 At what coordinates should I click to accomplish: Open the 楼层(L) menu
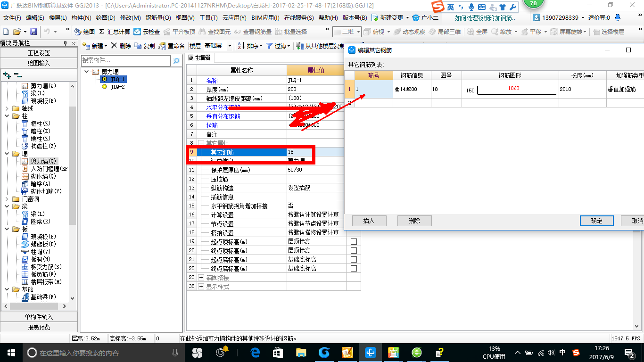coord(58,18)
